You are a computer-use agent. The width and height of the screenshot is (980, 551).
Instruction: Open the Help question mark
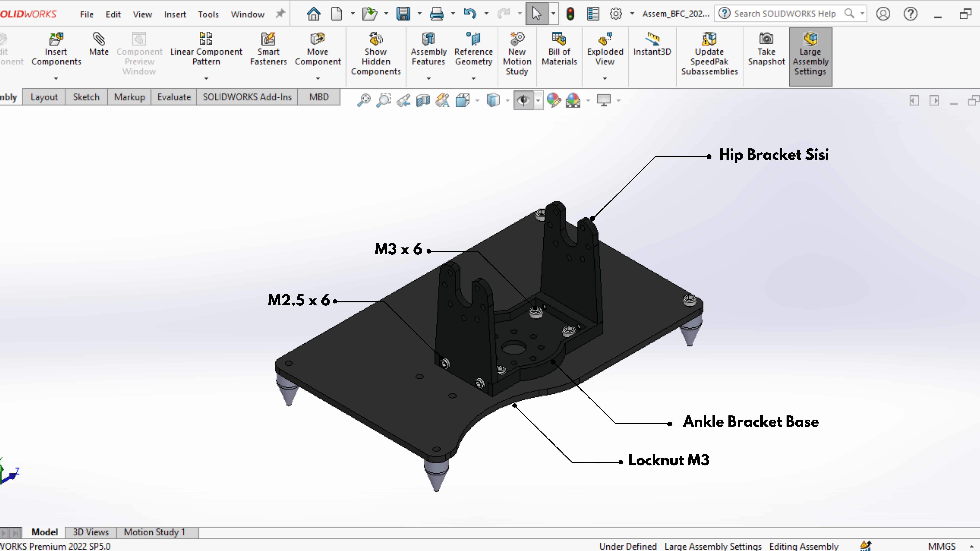pyautogui.click(x=910, y=14)
